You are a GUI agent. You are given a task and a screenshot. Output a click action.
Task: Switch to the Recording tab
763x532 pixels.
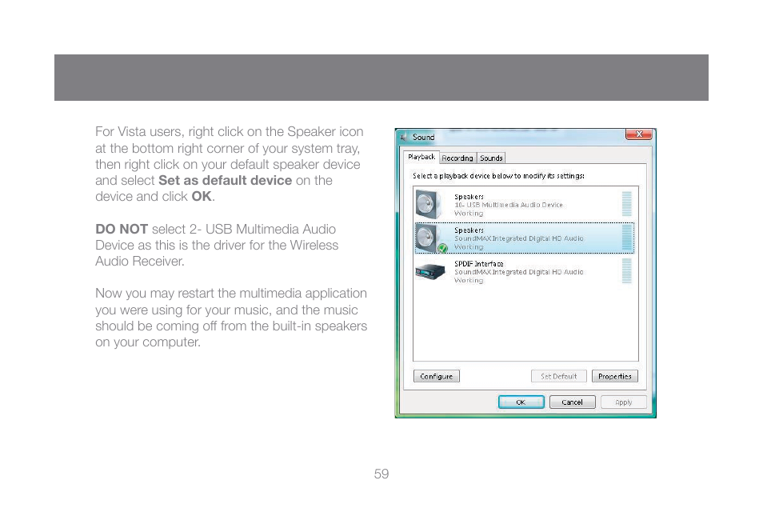click(x=457, y=158)
